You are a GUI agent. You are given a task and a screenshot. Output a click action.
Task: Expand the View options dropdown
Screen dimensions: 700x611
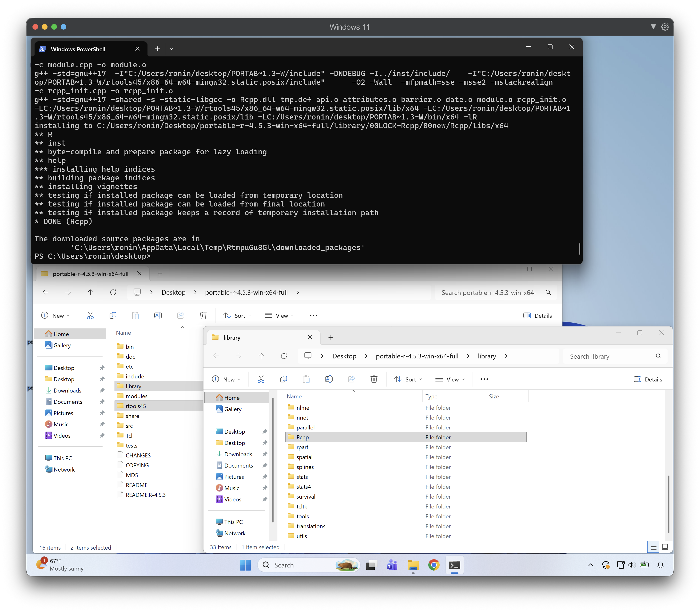tap(450, 379)
